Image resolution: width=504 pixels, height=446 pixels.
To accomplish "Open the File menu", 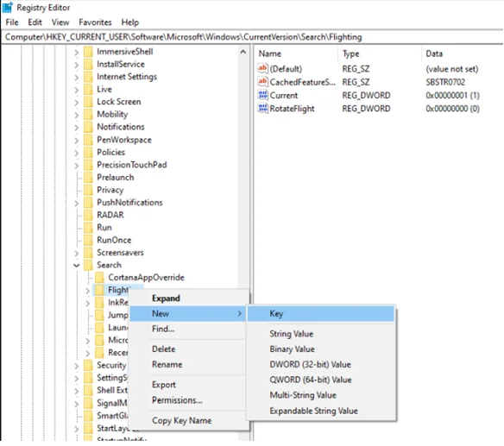I will click(x=12, y=22).
